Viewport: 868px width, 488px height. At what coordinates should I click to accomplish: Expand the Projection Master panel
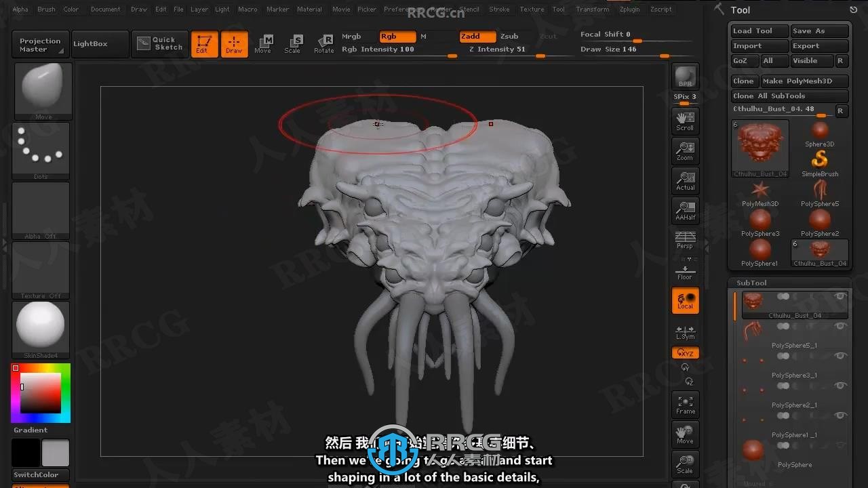[40, 45]
